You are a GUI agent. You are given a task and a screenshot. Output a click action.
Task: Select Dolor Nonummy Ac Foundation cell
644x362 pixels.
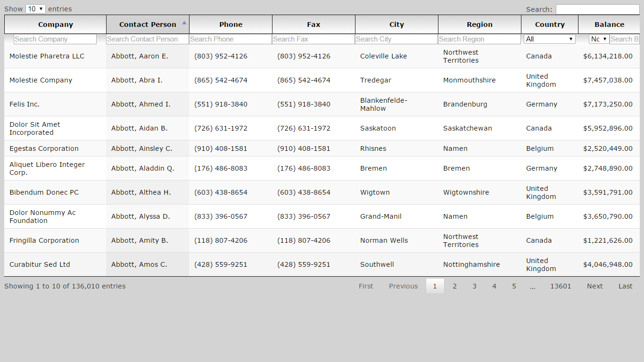coord(55,216)
